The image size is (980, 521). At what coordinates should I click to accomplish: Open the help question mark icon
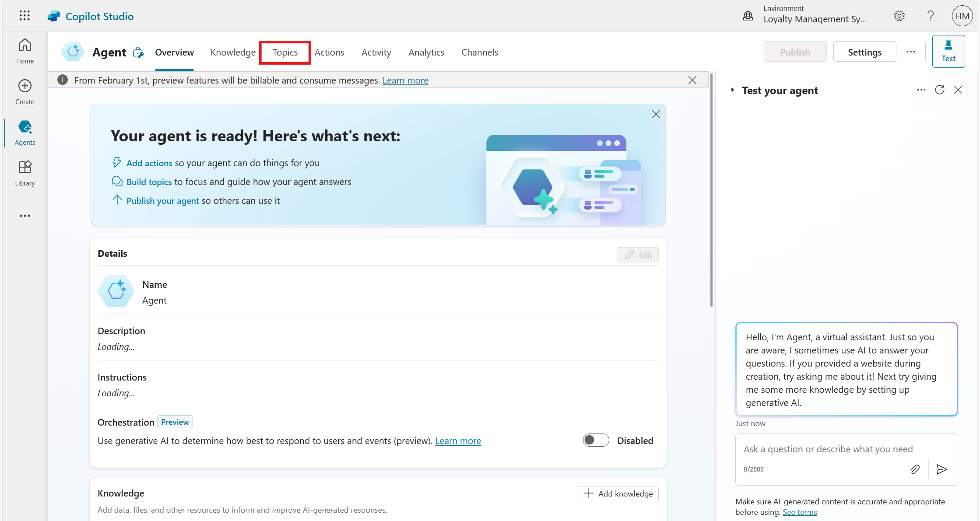click(931, 16)
